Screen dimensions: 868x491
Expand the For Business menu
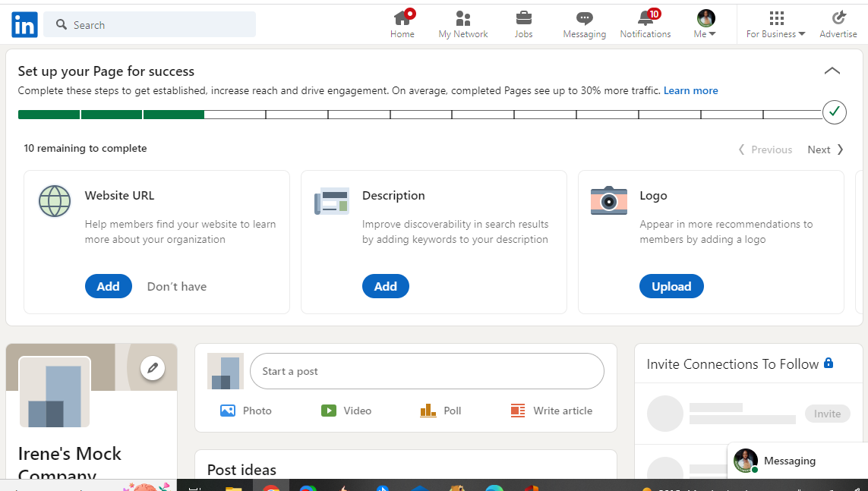click(x=775, y=24)
